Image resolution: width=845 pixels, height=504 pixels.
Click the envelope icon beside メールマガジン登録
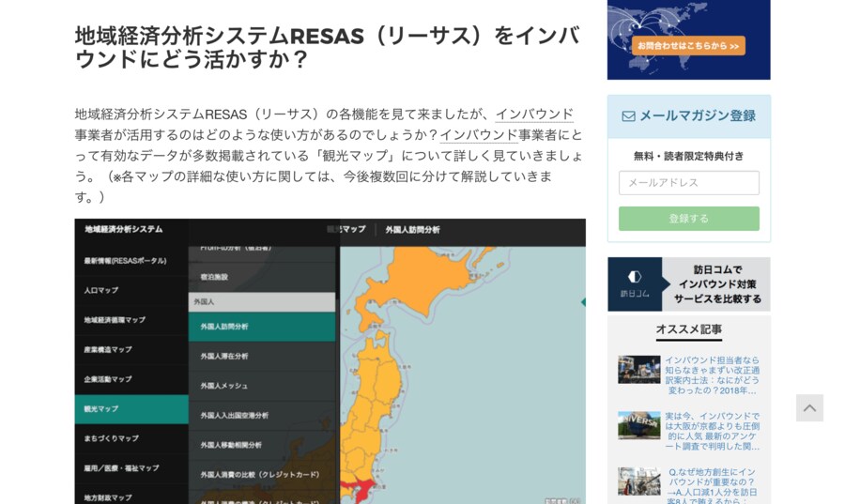click(628, 116)
